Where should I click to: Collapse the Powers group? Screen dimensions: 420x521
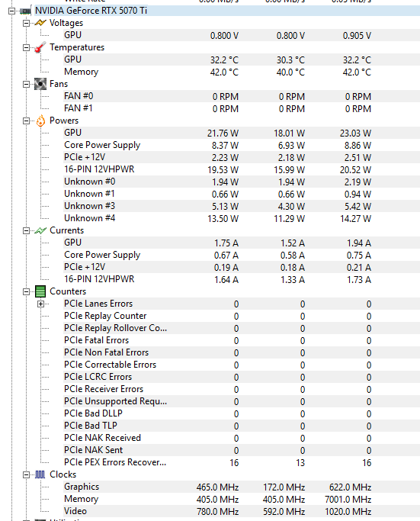click(x=26, y=121)
